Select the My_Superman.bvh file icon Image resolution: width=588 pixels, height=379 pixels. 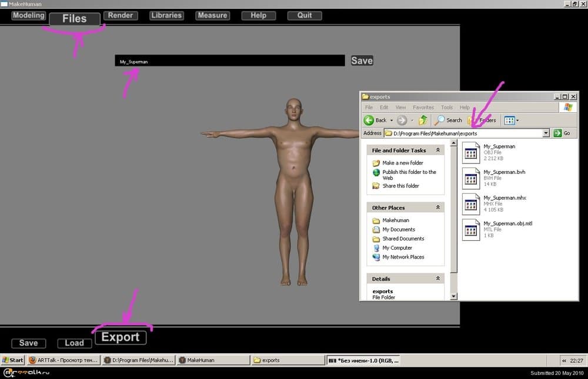[x=470, y=179]
